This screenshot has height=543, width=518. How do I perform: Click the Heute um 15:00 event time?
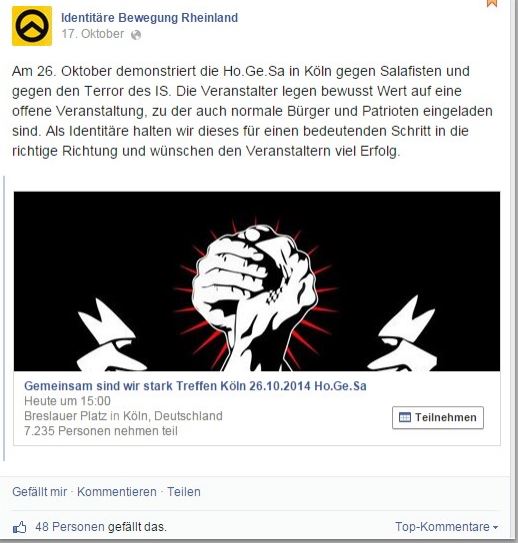68,401
